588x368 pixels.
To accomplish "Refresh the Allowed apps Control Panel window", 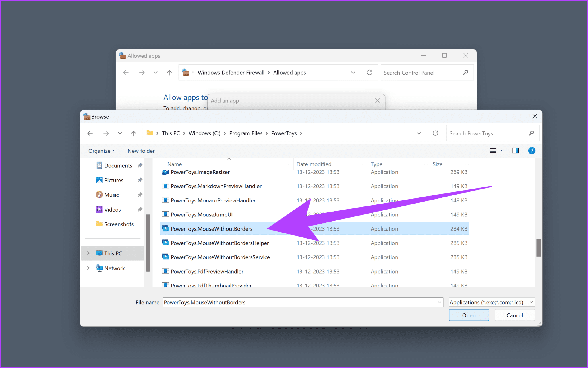I will (x=370, y=73).
